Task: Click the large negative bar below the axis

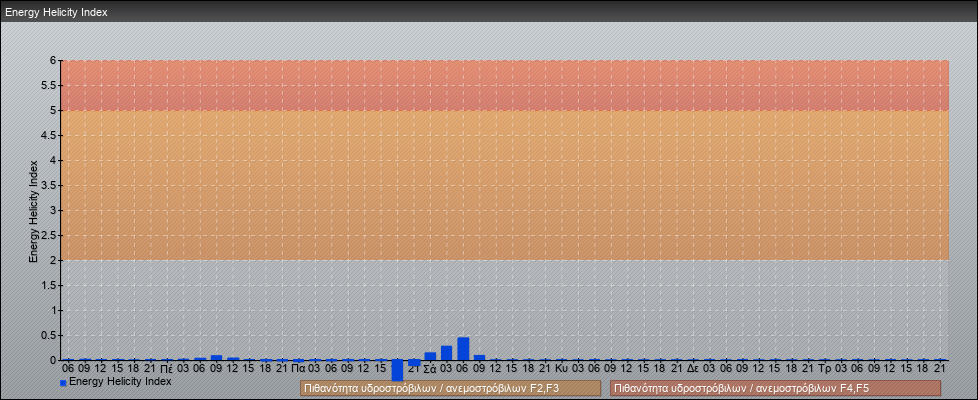Action: (x=397, y=370)
